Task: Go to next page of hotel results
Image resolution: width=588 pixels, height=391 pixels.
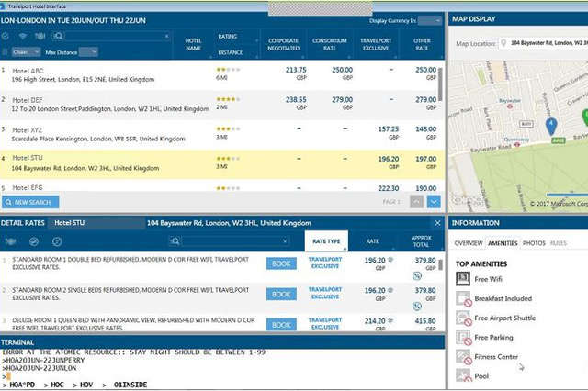Action: 434,202
